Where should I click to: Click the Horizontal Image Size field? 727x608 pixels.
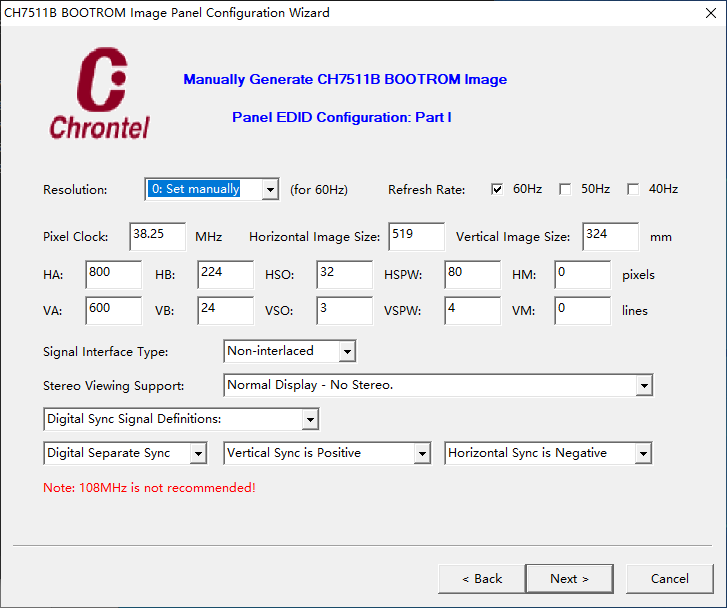[x=416, y=237]
